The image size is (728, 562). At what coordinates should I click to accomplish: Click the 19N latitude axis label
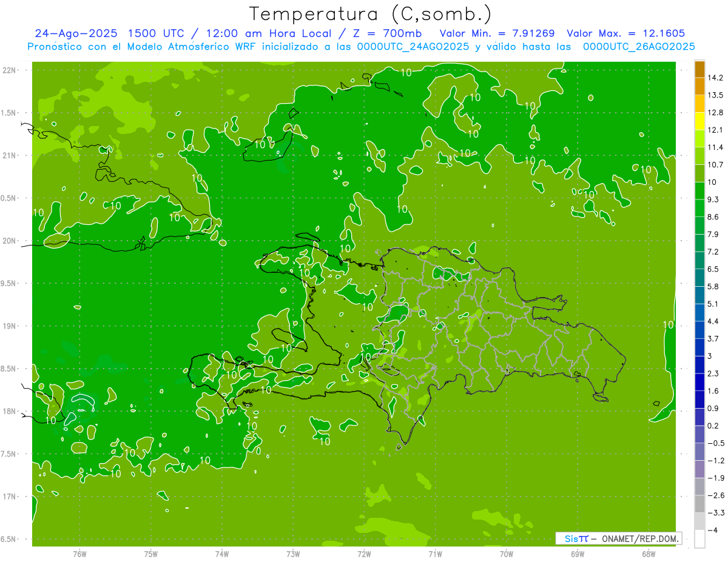click(x=10, y=326)
